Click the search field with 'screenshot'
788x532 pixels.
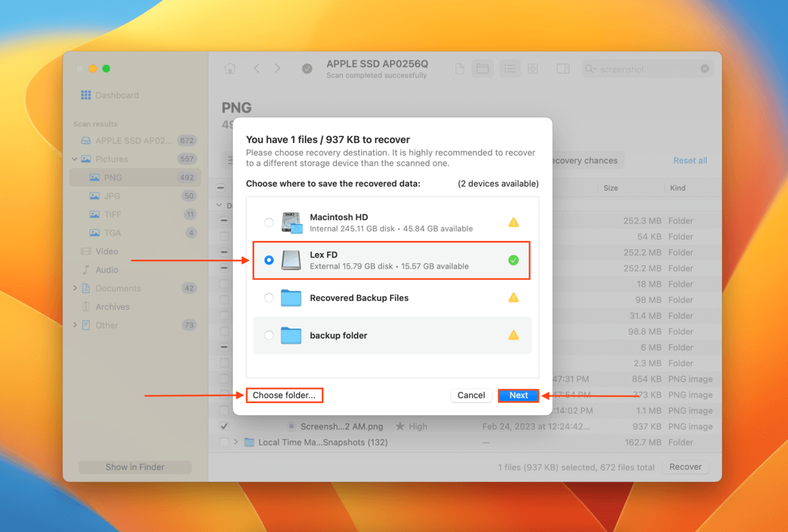pos(644,69)
